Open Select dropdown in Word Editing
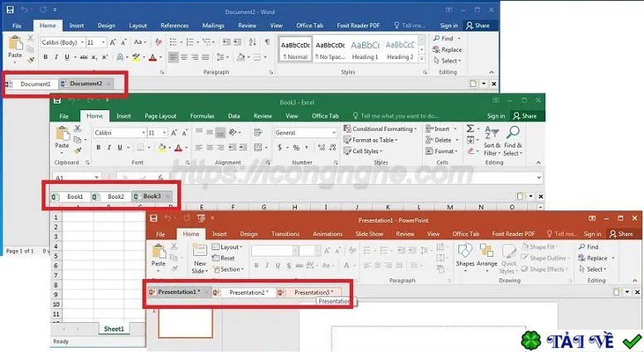 (448, 60)
